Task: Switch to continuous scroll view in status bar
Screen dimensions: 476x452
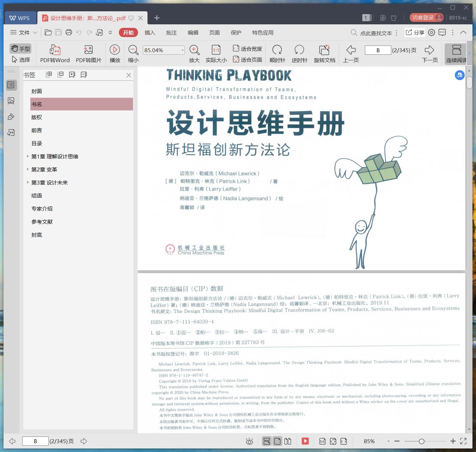Action: 267,441
